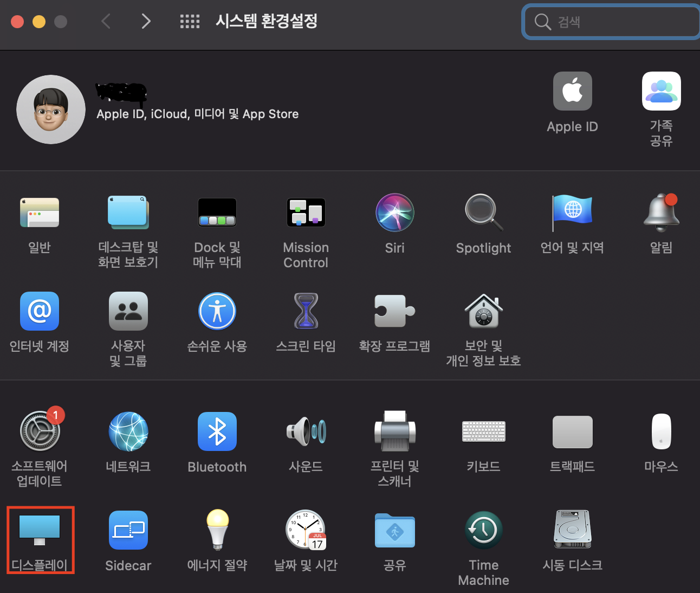The image size is (700, 593).
Task: Go forward with the right chevron
Action: click(146, 22)
